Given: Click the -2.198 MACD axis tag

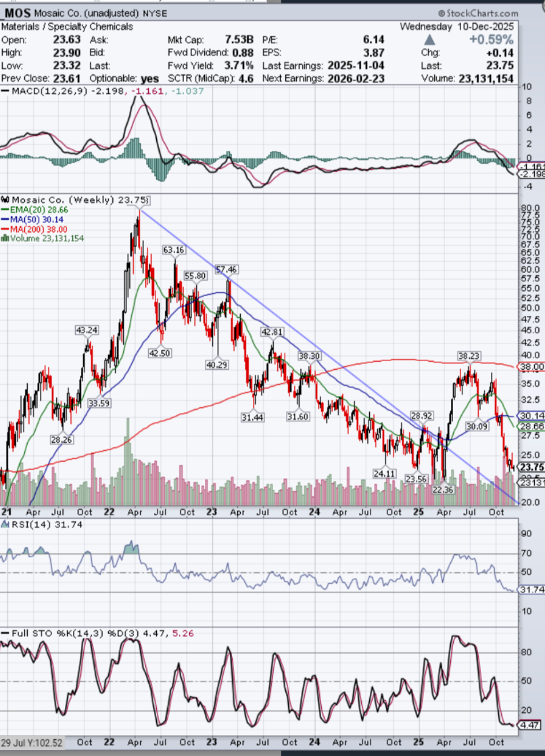Looking at the screenshot, I should pos(531,174).
